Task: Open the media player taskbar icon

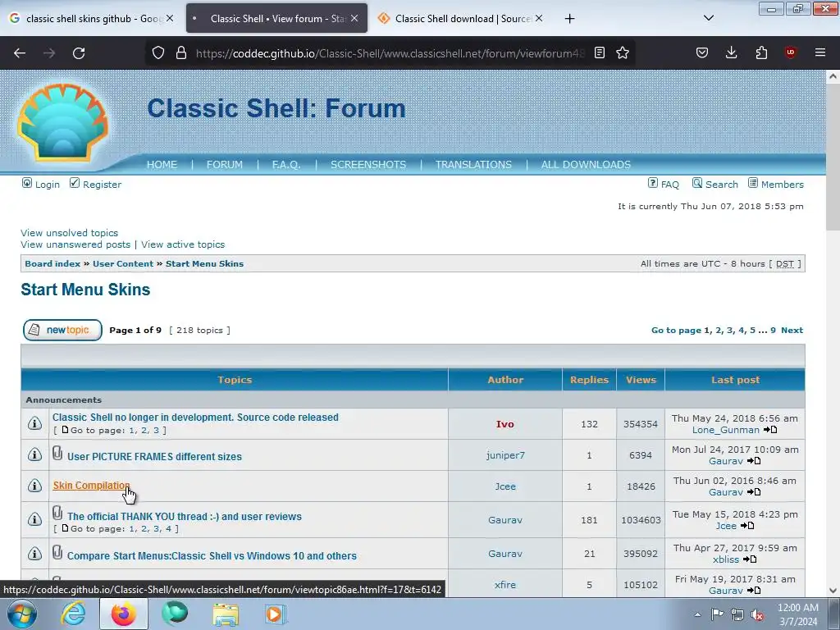Action: click(x=276, y=614)
